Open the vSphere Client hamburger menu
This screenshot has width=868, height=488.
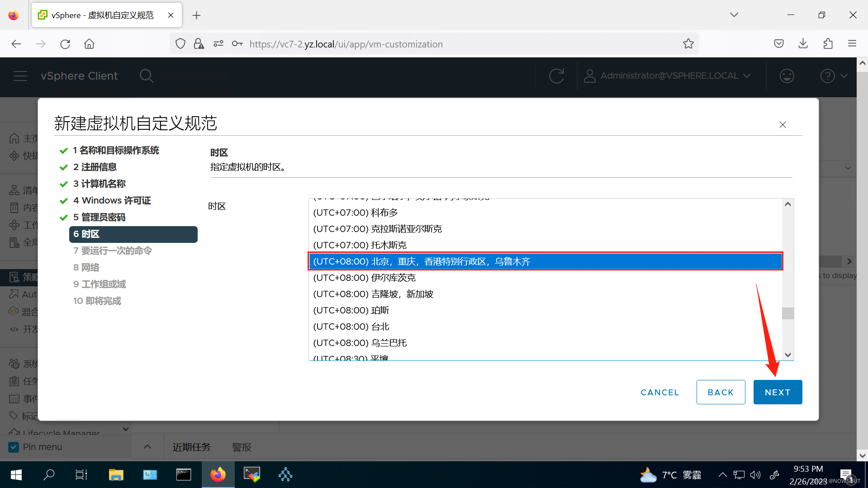point(20,76)
